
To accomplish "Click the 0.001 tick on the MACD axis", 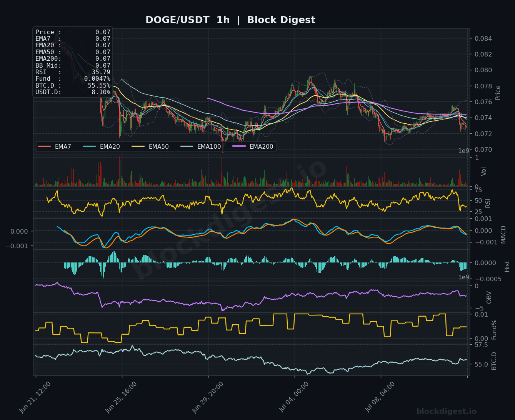I will (x=483, y=219).
